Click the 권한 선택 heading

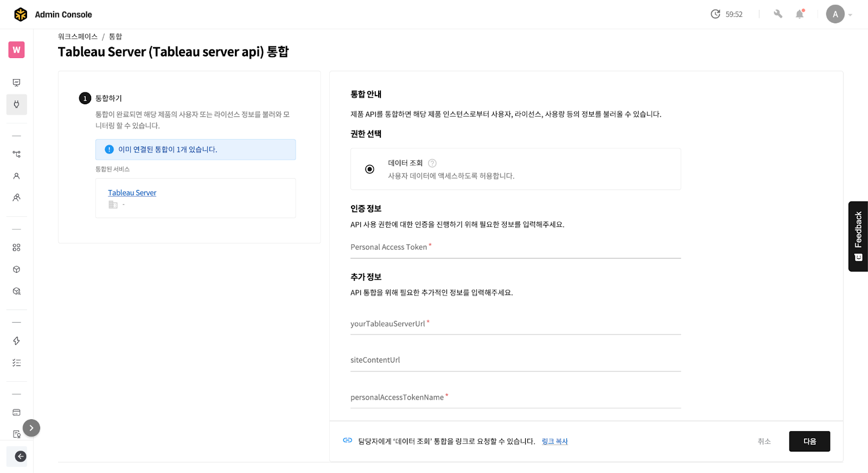click(x=366, y=134)
